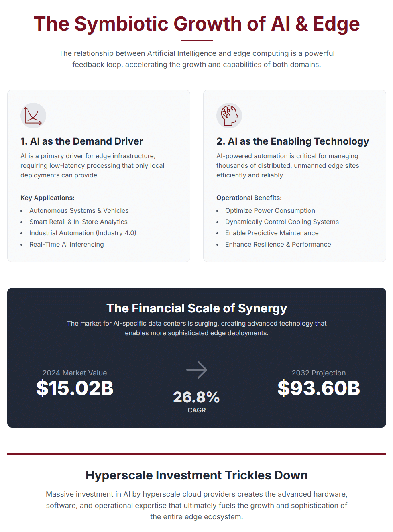Click the main title "The Symbiotic Growth of AI & Edge"
Viewport: 393px width, 532px height.
197,24
